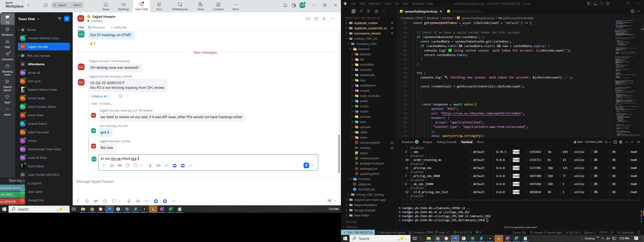Attach a file in the bottom message toolbar
Image resolution: width=644 pixels, height=242 pixels.
click(x=105, y=201)
